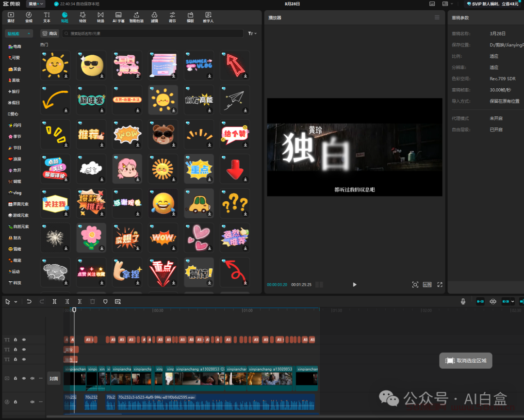Select the split clip tool
The image size is (524, 420).
(x=55, y=301)
